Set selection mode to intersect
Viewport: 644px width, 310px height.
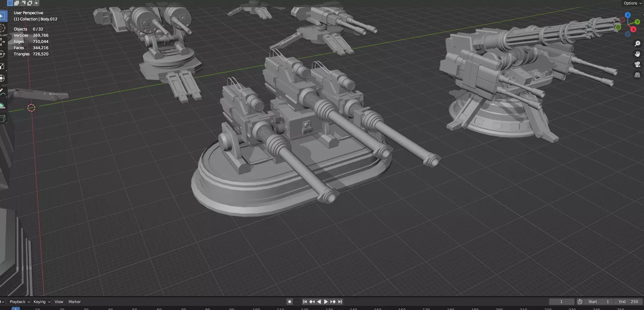click(36, 3)
